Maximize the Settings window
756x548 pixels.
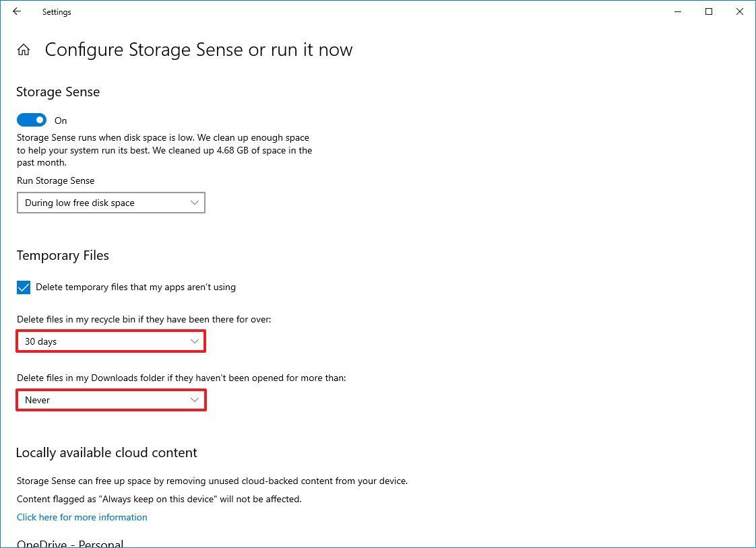point(708,11)
